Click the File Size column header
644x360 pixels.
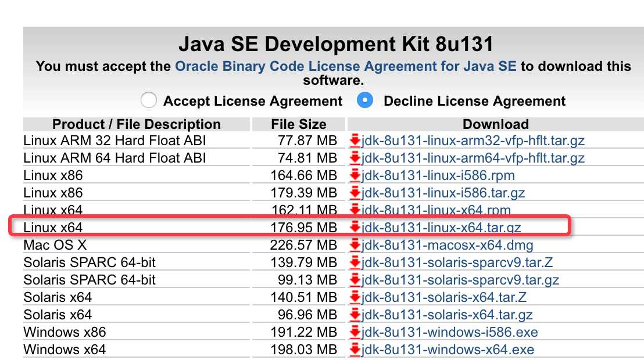coord(299,124)
